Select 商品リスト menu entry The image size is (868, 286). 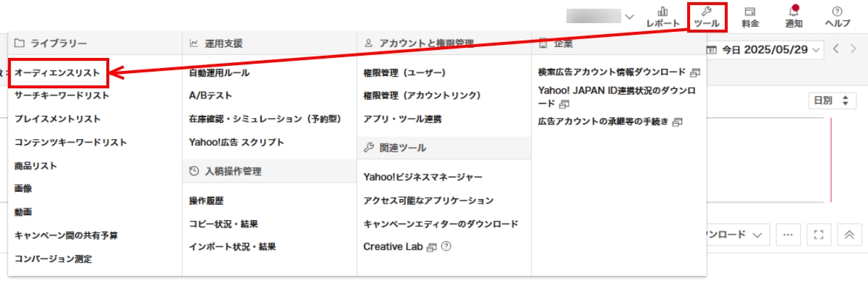coord(35,165)
